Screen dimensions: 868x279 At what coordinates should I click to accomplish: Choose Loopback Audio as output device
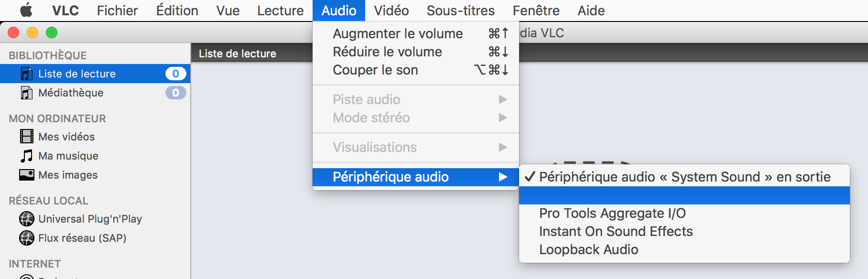[588, 249]
